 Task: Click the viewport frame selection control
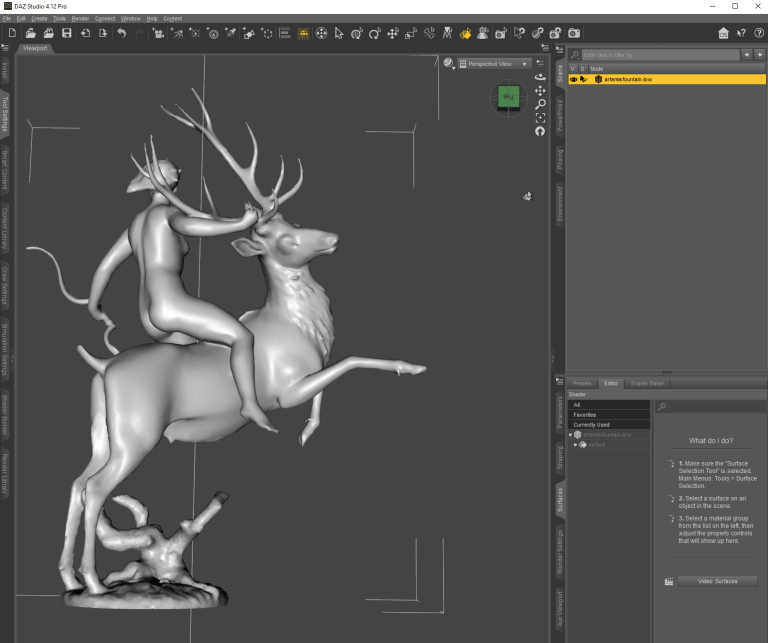click(x=540, y=118)
